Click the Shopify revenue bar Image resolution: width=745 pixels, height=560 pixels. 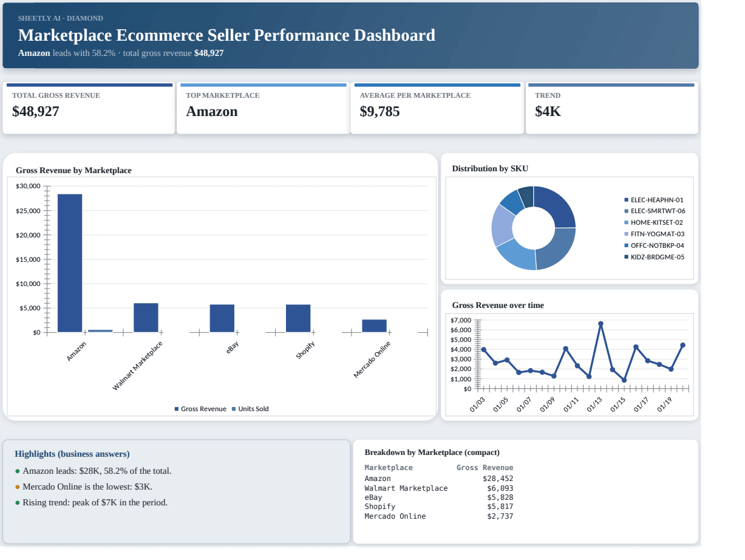pyautogui.click(x=298, y=318)
